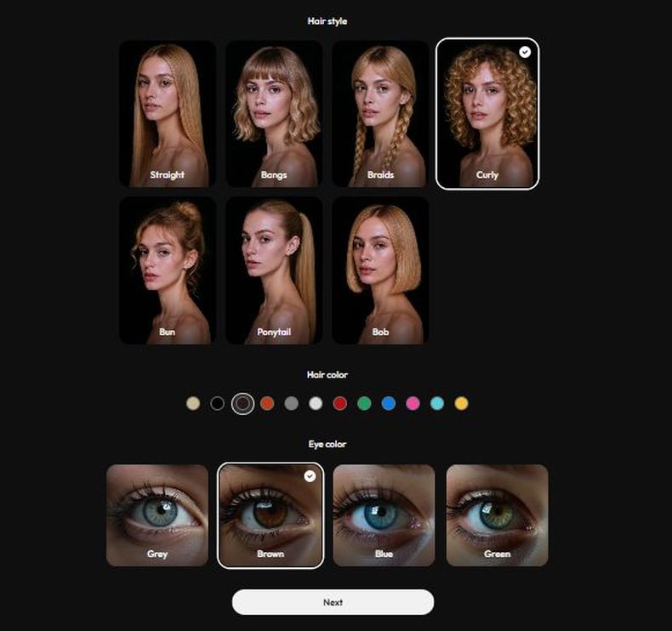
Task: Pick the bright red hair color swatch
Action: click(340, 403)
